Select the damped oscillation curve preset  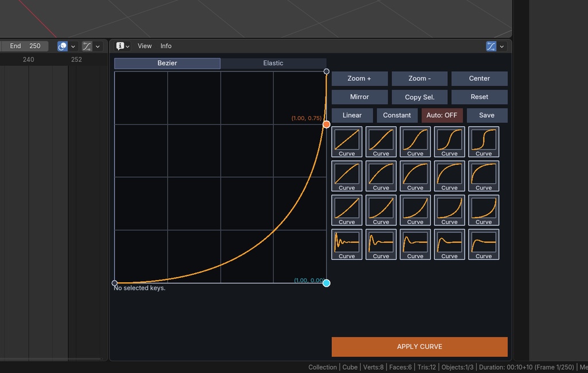381,244
